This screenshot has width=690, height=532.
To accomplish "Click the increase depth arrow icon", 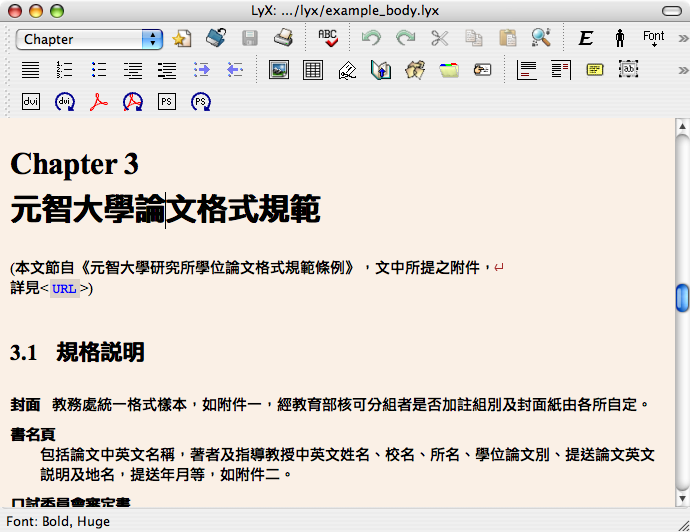I will point(201,70).
